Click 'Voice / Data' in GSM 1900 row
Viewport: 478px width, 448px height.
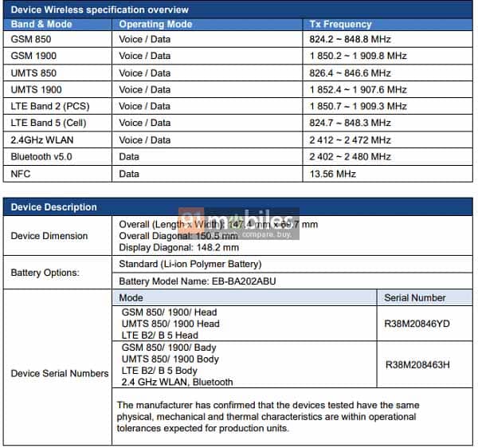click(x=144, y=56)
